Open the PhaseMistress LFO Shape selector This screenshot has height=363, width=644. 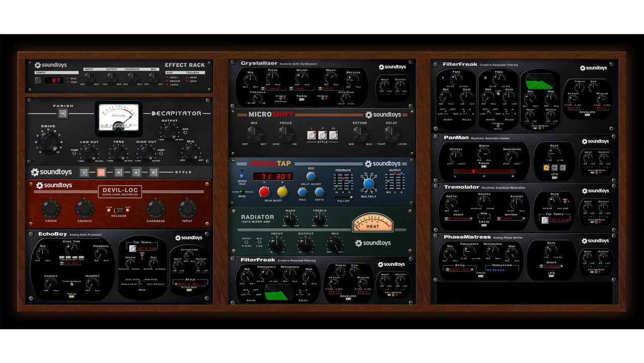click(x=551, y=266)
